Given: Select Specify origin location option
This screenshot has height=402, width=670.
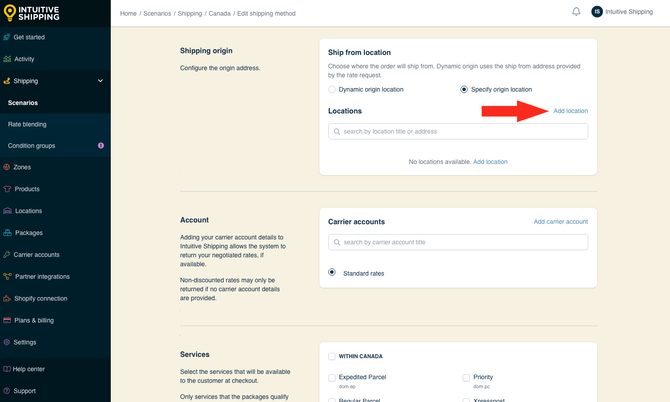Looking at the screenshot, I should point(464,89).
